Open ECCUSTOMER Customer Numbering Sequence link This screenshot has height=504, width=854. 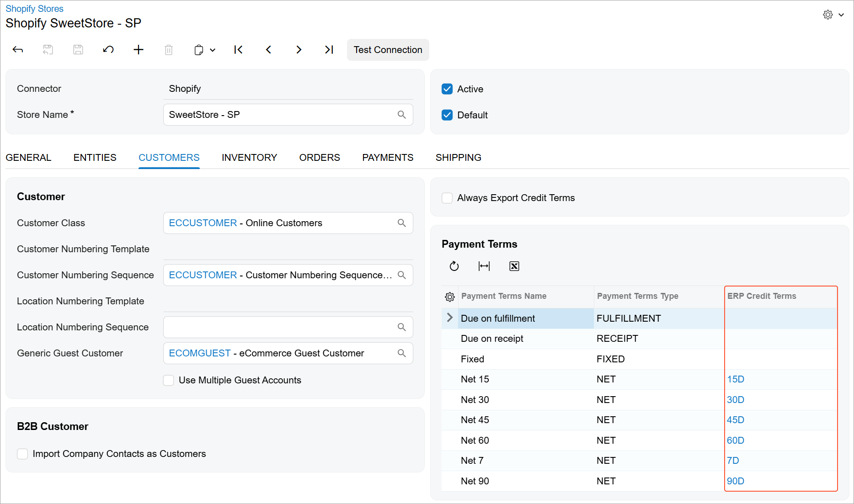coord(203,275)
